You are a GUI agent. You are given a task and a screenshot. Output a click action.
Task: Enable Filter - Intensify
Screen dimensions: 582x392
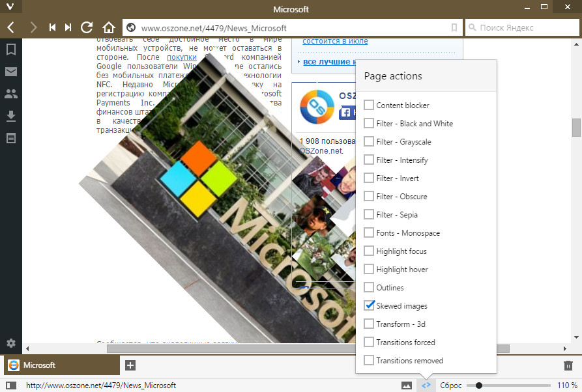[369, 160]
